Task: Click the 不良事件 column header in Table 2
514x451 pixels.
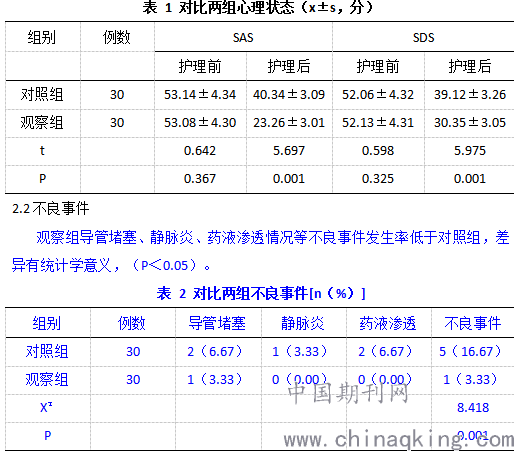Action: (x=473, y=323)
